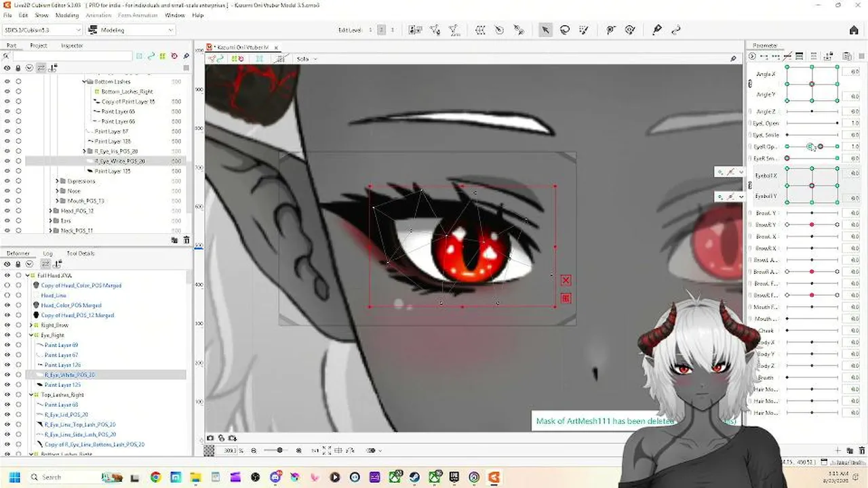This screenshot has width=868, height=488.
Task: Click the lock icon in Part panel header
Action: (18, 68)
